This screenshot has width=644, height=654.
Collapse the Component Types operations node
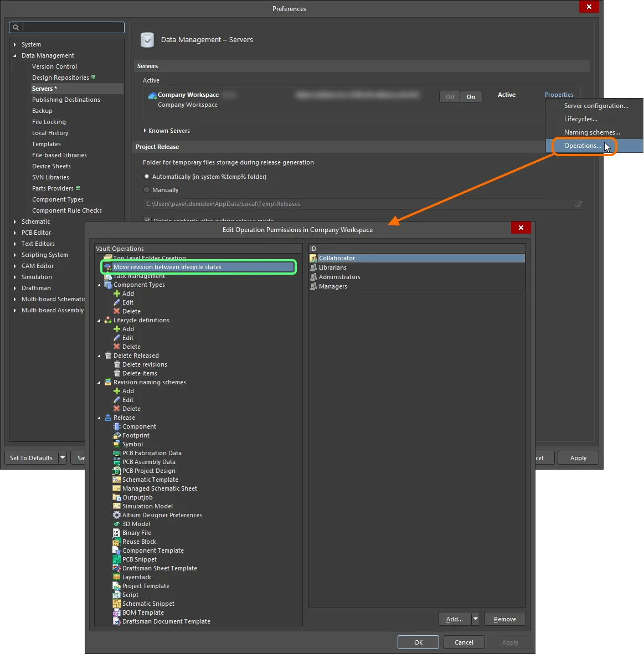point(99,285)
